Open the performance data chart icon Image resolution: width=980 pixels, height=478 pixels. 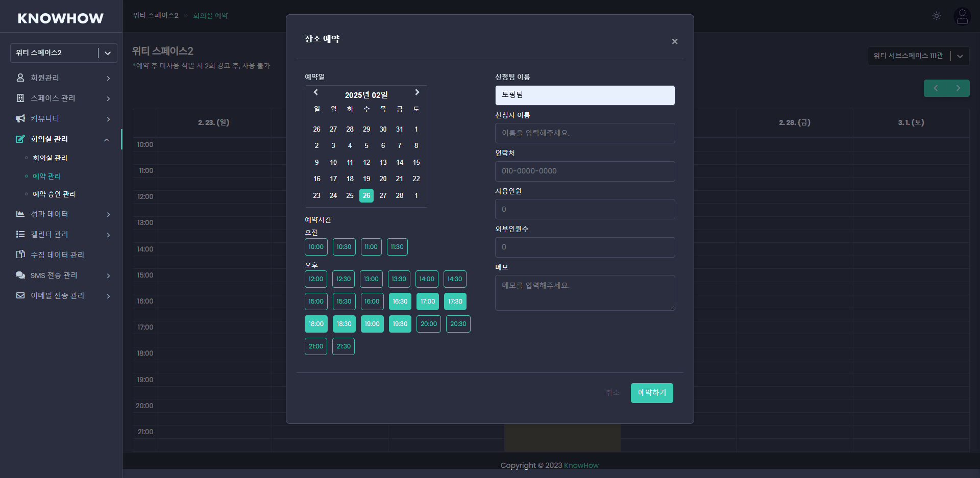click(20, 214)
